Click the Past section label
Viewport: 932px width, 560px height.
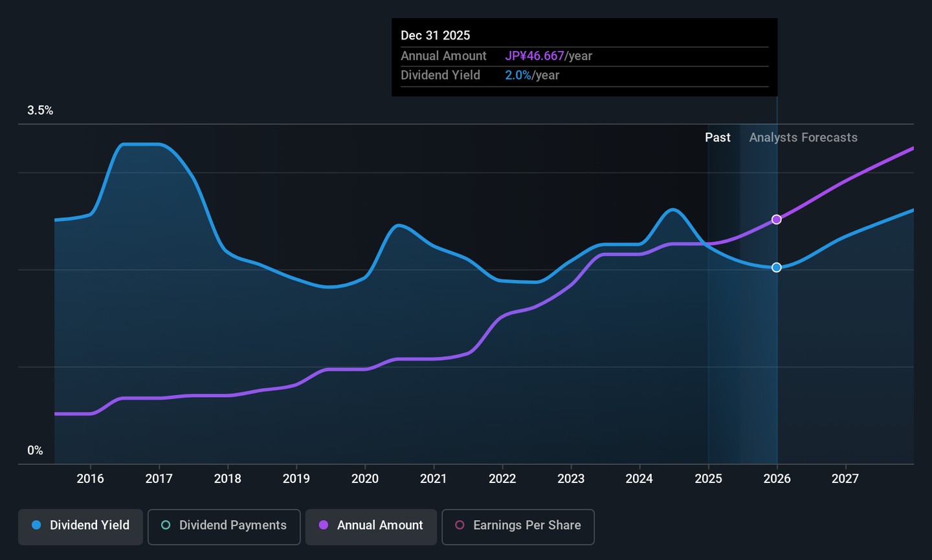pyautogui.click(x=717, y=138)
